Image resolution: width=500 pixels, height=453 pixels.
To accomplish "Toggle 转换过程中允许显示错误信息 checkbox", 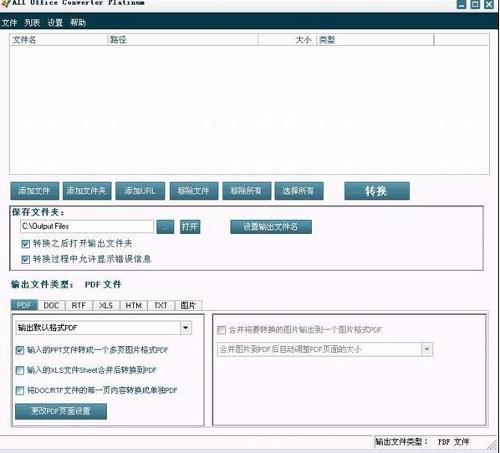I will pyautogui.click(x=25, y=259).
